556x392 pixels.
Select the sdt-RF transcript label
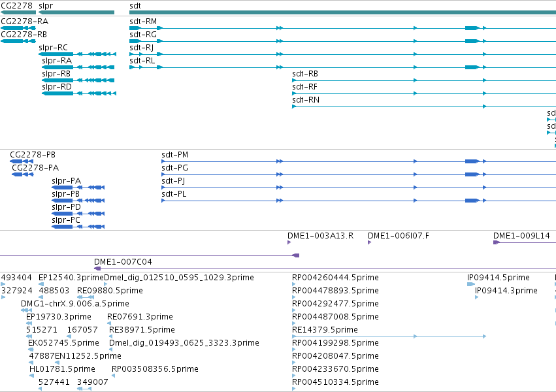tap(304, 87)
